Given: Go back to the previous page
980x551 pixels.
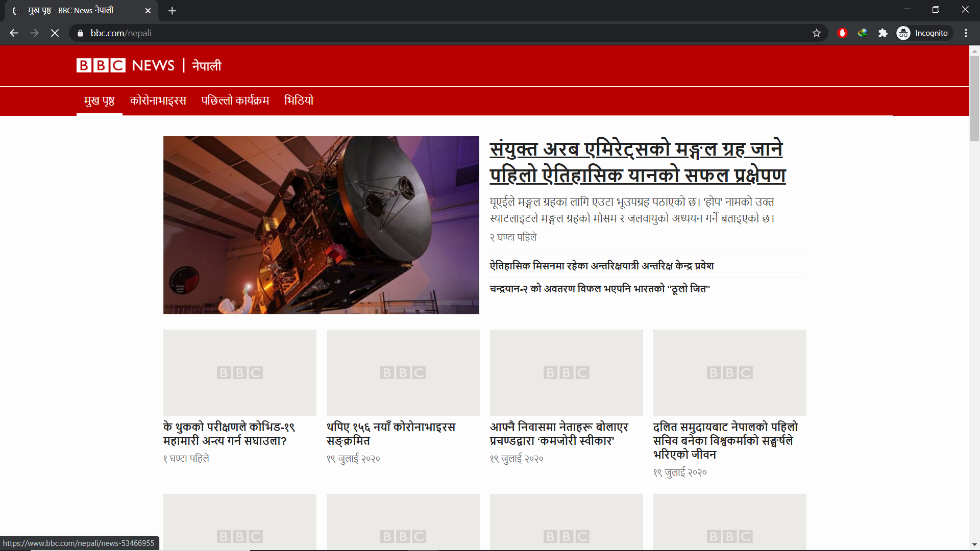Looking at the screenshot, I should (x=14, y=33).
